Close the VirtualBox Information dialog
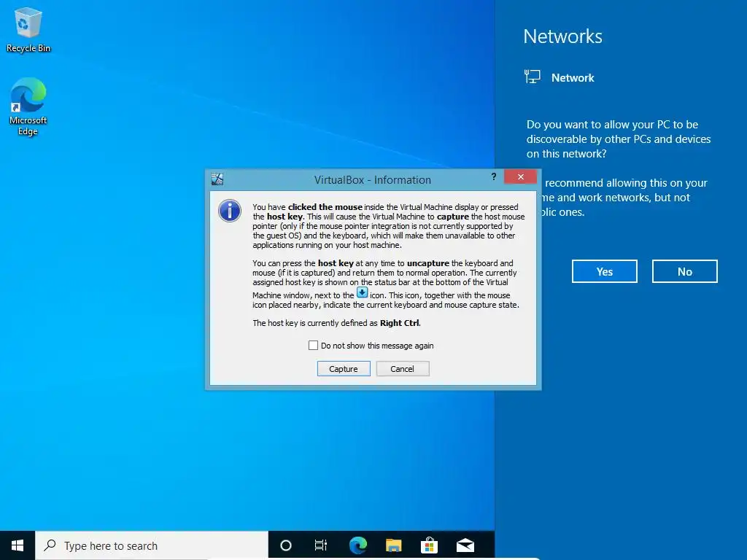The width and height of the screenshot is (747, 560). click(520, 176)
